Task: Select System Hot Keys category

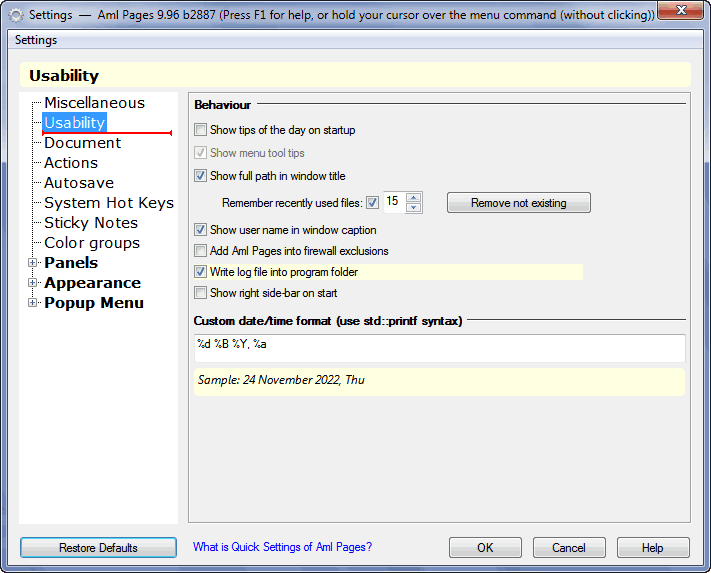Action: [109, 203]
